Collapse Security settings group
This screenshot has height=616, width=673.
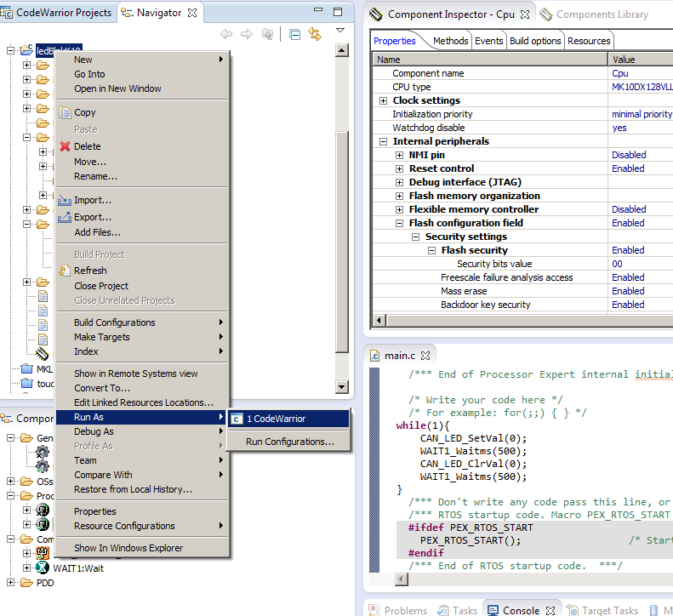coord(415,237)
